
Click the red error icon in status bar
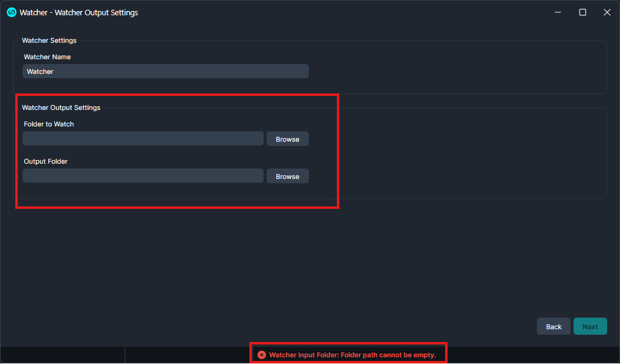click(x=262, y=355)
